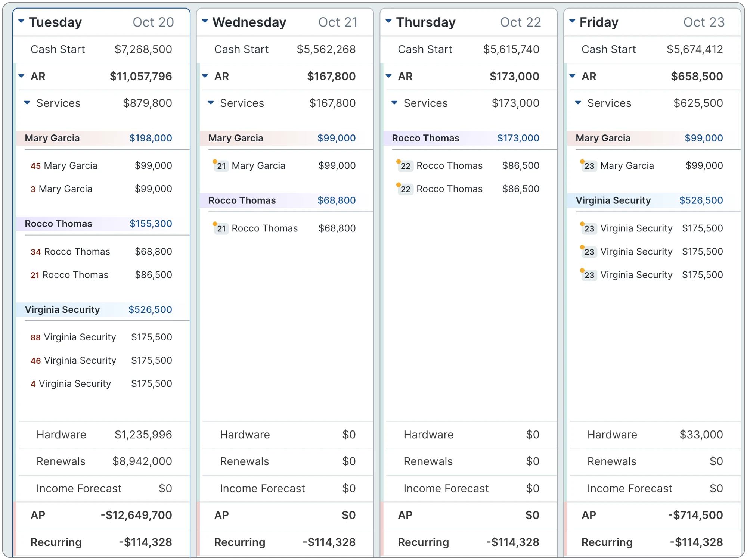
Task: Collapse the Tuesday column
Action: 21,21
